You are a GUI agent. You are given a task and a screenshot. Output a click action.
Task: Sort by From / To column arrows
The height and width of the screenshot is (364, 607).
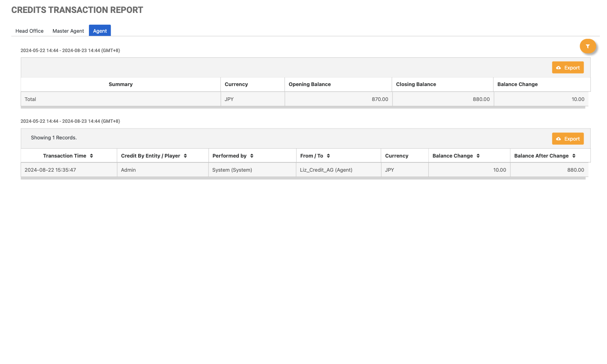click(329, 156)
